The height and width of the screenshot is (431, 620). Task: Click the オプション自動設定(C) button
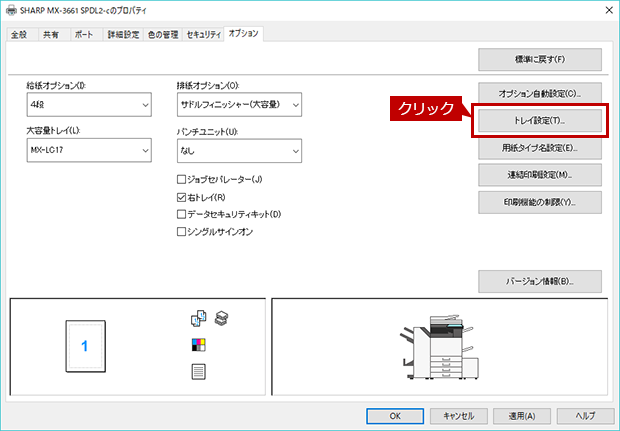540,93
